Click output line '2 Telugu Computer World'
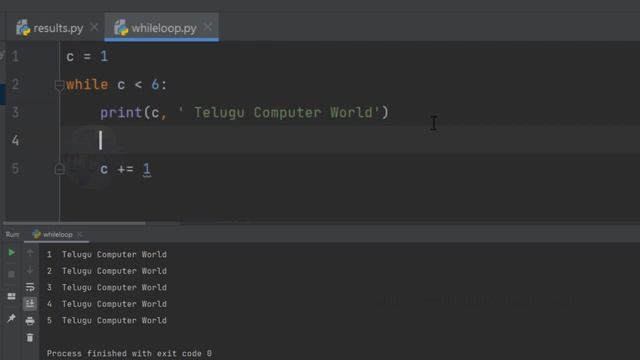This screenshot has height=360, width=640. coord(107,271)
